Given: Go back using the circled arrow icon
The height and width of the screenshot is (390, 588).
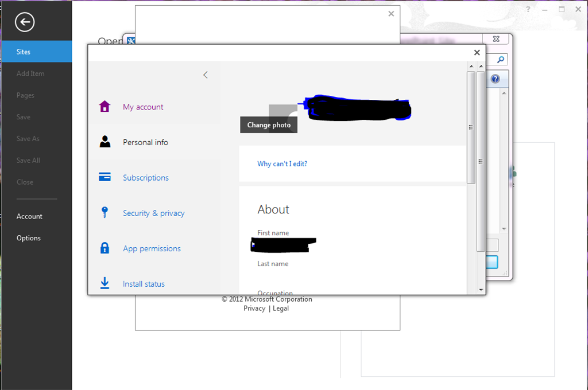Looking at the screenshot, I should click(25, 22).
